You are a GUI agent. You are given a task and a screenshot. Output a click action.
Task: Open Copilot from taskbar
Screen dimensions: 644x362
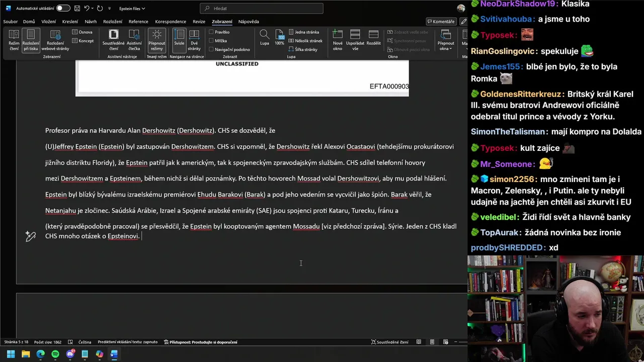(100, 354)
